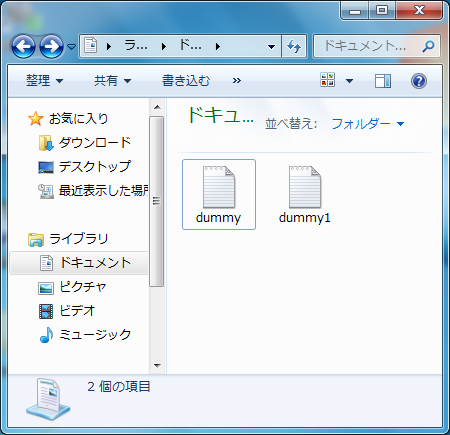This screenshot has width=450, height=435.
Task: Select the dummy1 file icon
Action: [305, 187]
